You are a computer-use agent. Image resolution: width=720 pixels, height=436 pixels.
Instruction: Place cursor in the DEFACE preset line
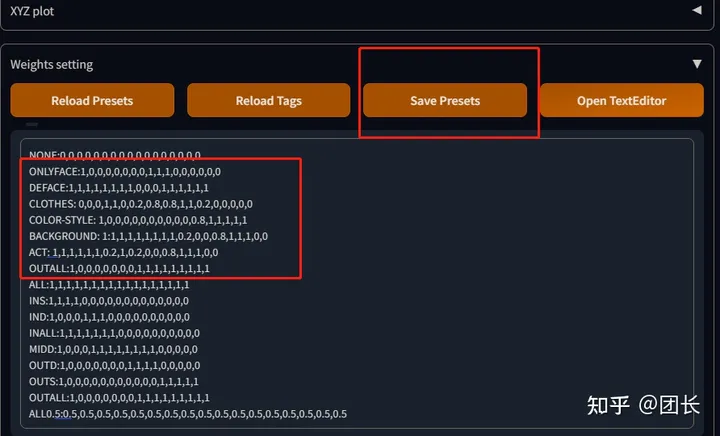pyautogui.click(x=119, y=188)
